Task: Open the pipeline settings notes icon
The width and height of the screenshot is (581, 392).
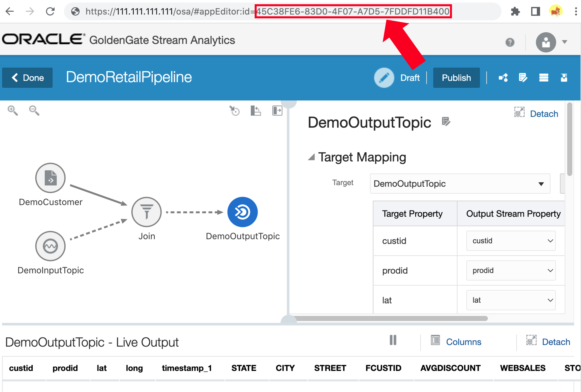Action: tap(523, 78)
